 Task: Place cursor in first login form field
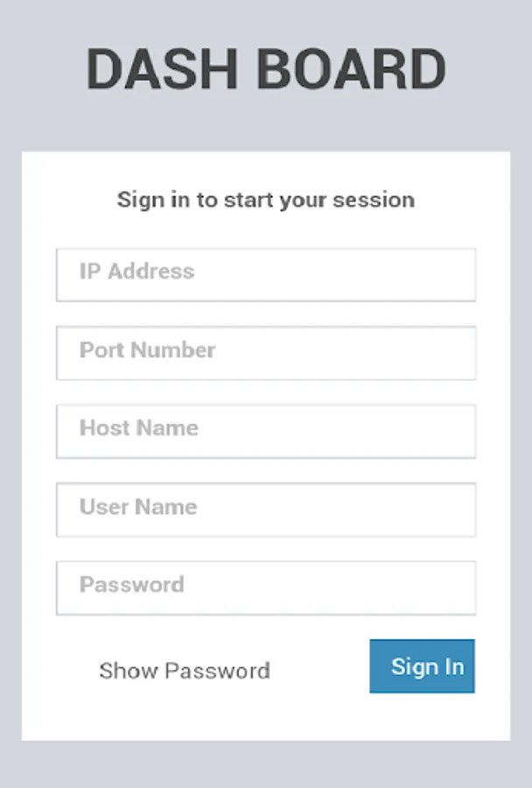[x=266, y=275]
